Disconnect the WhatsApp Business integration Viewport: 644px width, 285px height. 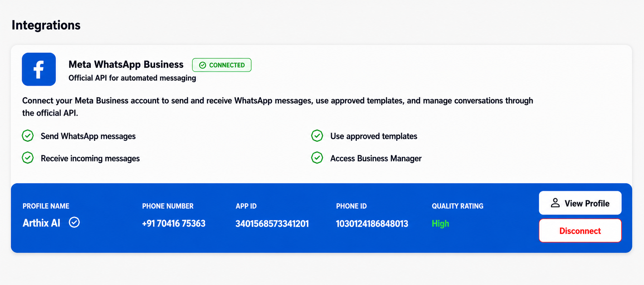pos(580,231)
